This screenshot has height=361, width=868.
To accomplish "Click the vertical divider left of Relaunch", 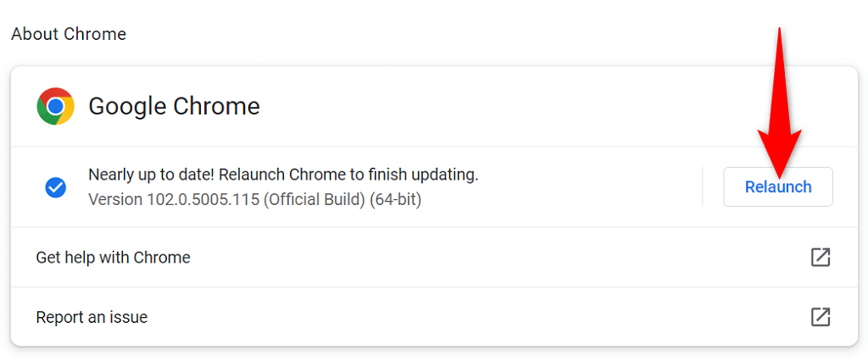I will pyautogui.click(x=703, y=187).
